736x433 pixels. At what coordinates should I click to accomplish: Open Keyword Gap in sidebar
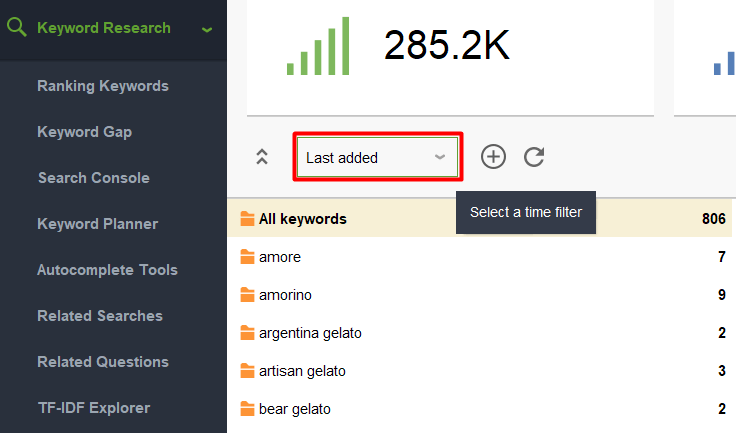coord(84,132)
